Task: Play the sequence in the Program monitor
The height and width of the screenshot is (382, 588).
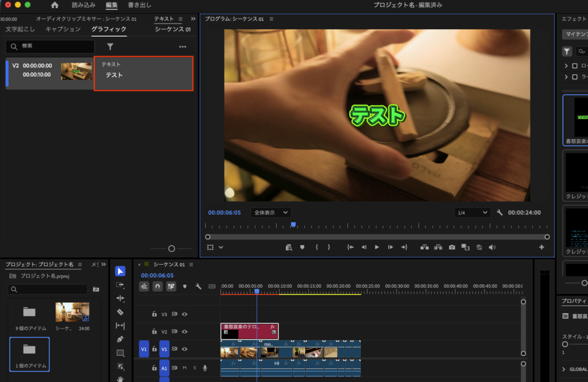Action: (x=377, y=247)
